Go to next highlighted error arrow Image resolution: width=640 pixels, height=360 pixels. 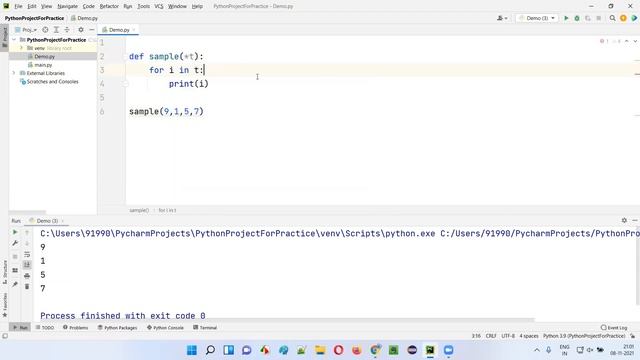coord(635,41)
